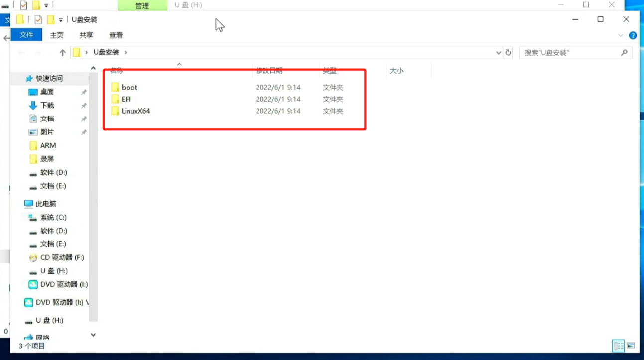Open the 共享 ribbon tab
This screenshot has height=360, width=644.
86,35
